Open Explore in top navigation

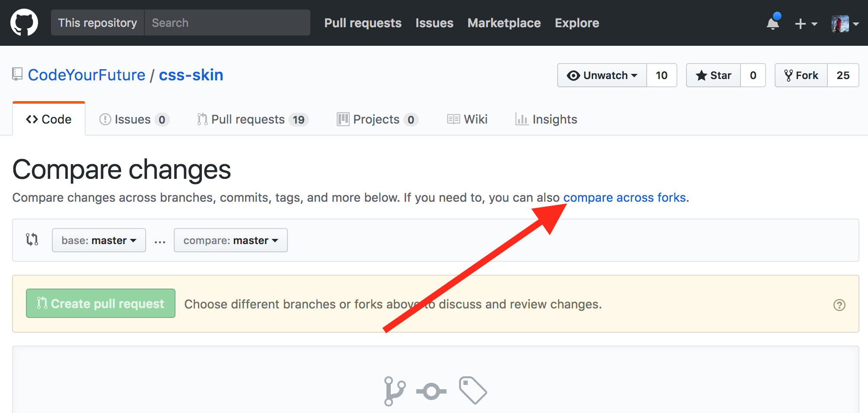coord(577,23)
